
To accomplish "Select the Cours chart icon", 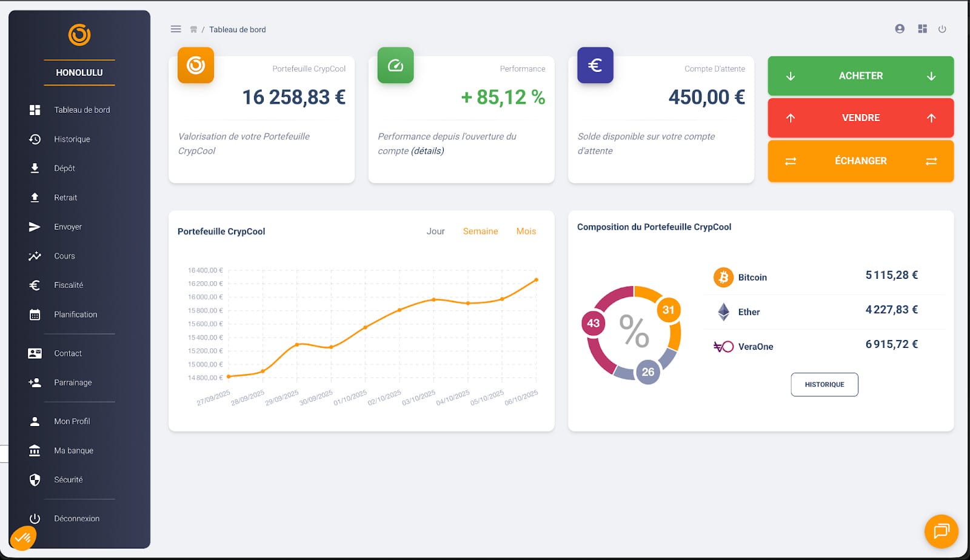I will [x=35, y=255].
